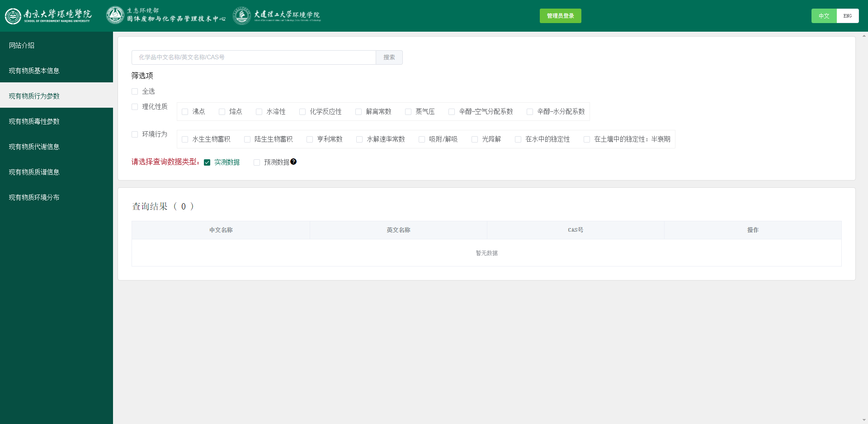Open 网站介绍 in the sidebar

tap(57, 45)
